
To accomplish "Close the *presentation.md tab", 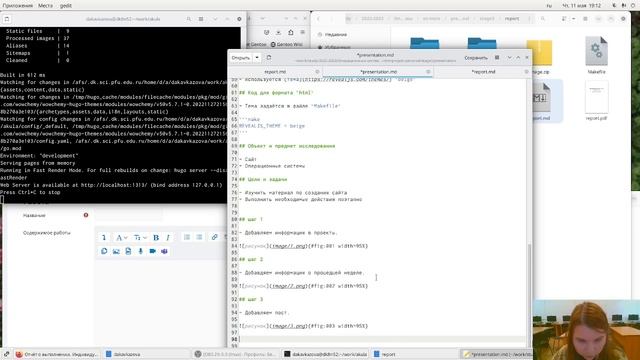I will 428,72.
